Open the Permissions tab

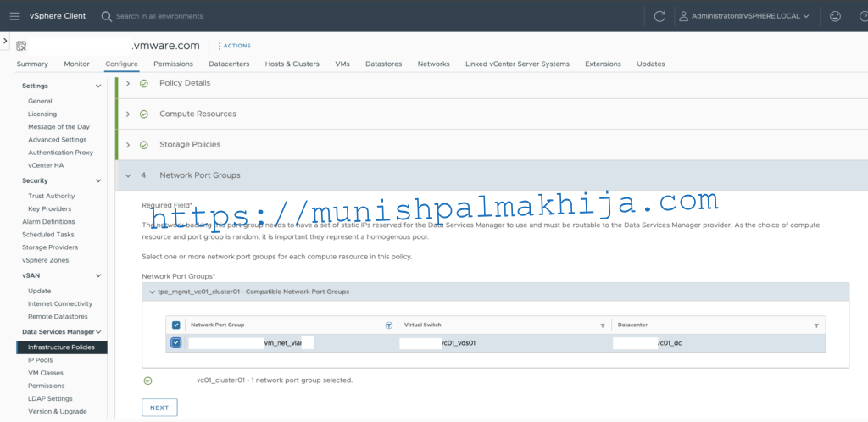tap(173, 64)
